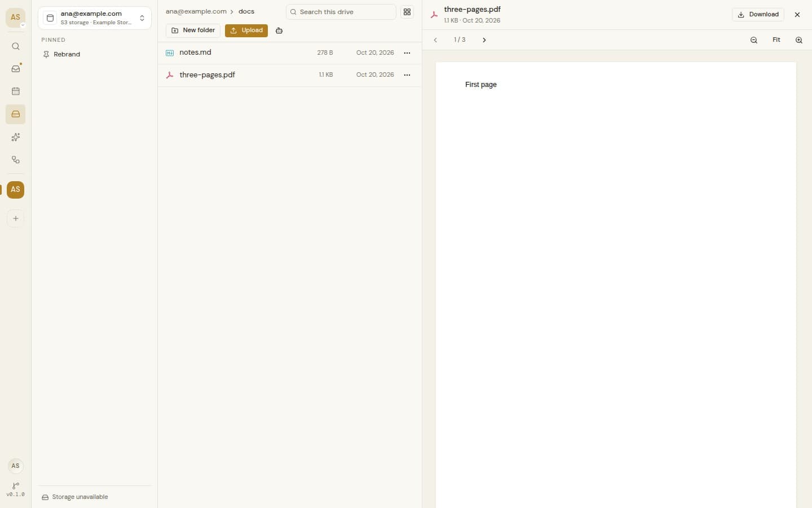Click the v0.1.0 version branch icon
Screen dimensions: 812x508
(x=16, y=486)
